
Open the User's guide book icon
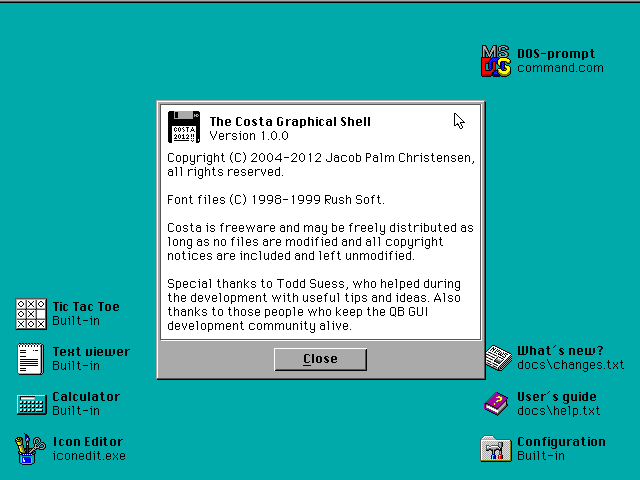497,403
